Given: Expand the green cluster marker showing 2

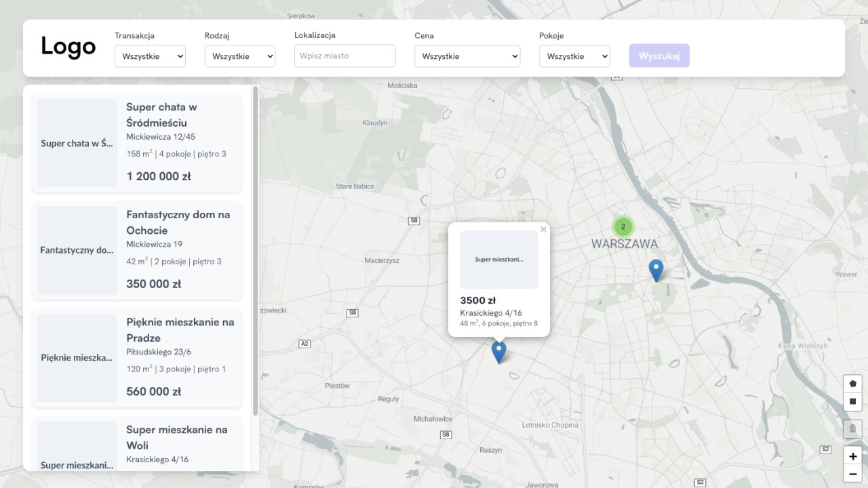Looking at the screenshot, I should pyautogui.click(x=623, y=226).
